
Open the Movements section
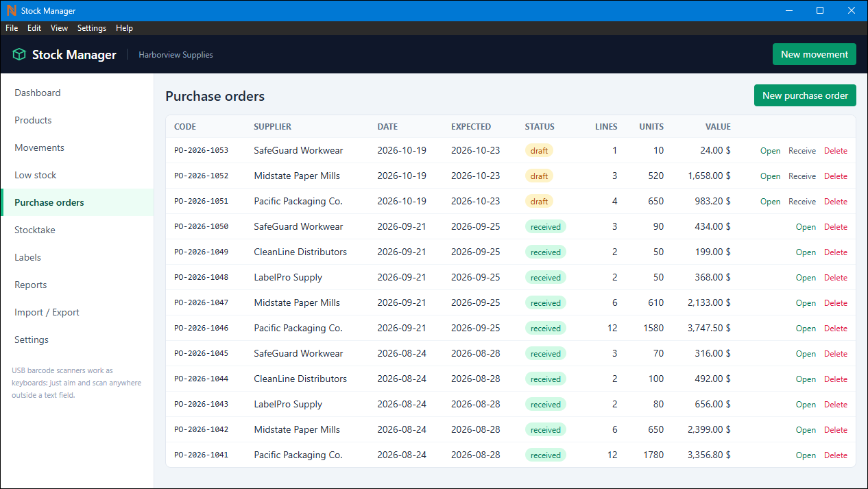pos(77,147)
